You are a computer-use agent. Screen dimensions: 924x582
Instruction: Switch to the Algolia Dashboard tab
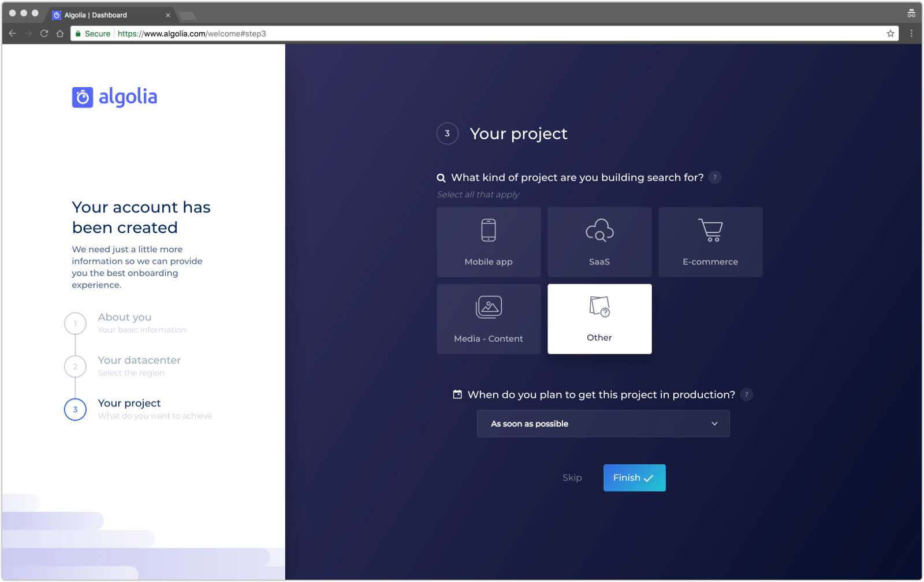110,15
